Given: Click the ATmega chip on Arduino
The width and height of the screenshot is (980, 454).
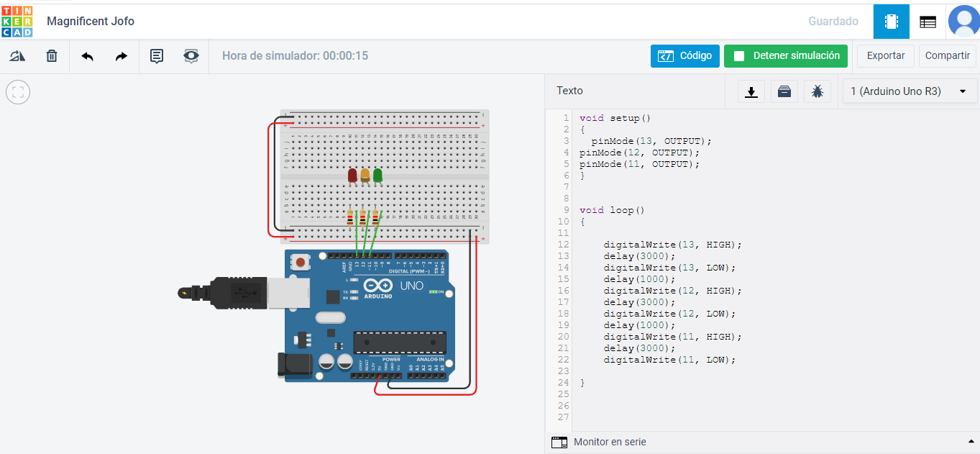Looking at the screenshot, I should 400,342.
